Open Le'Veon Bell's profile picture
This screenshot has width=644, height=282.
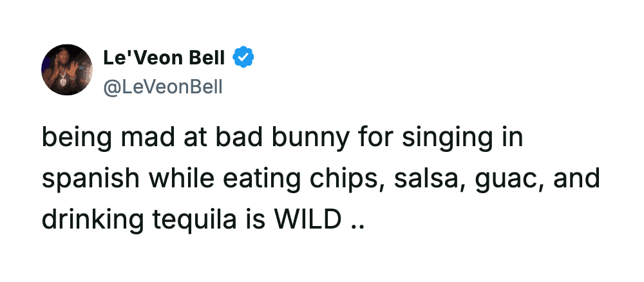click(67, 70)
